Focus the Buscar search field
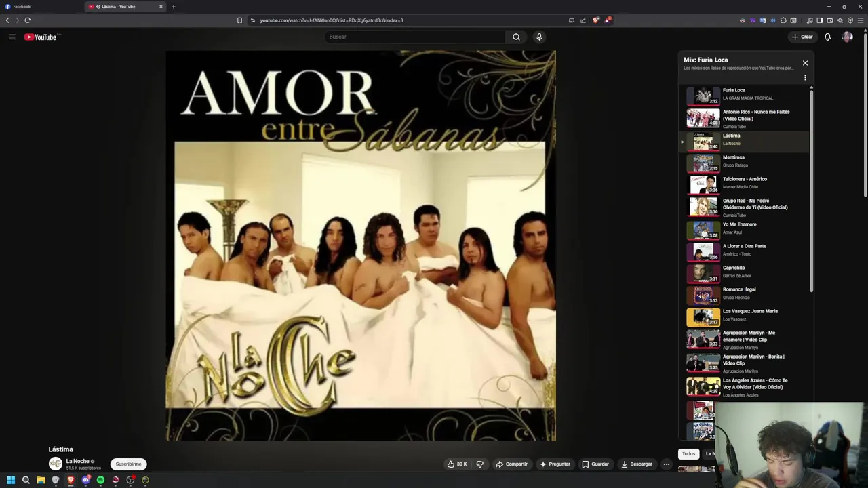Viewport: 868px width, 488px height. point(415,37)
